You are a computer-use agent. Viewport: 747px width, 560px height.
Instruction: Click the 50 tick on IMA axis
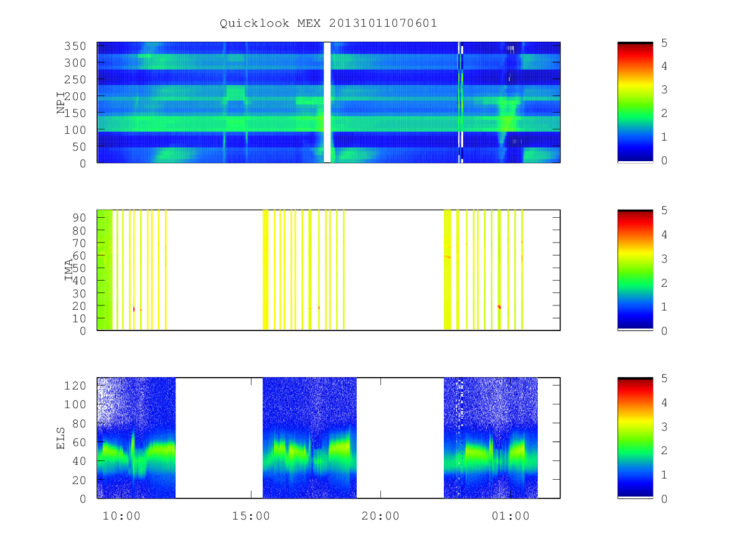79,268
